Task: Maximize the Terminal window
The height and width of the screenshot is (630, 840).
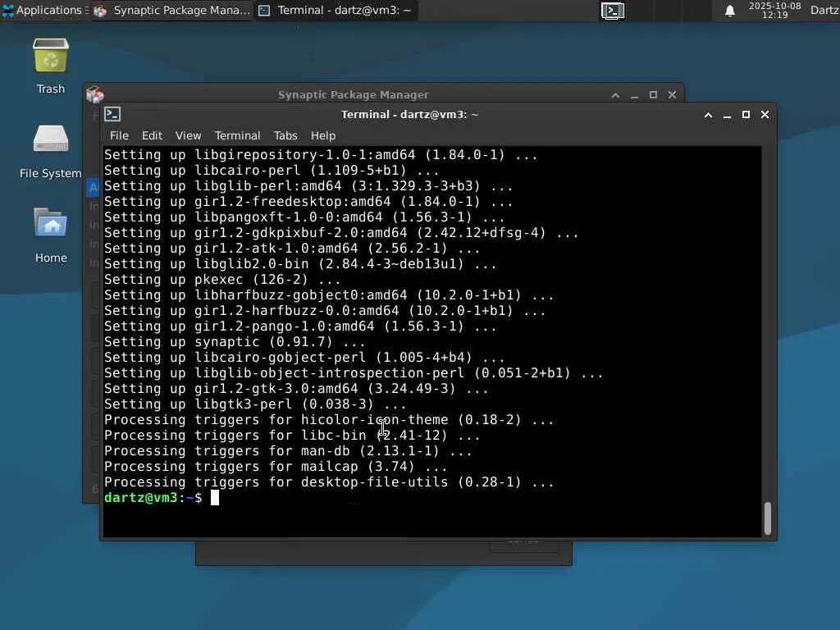Action: point(746,115)
